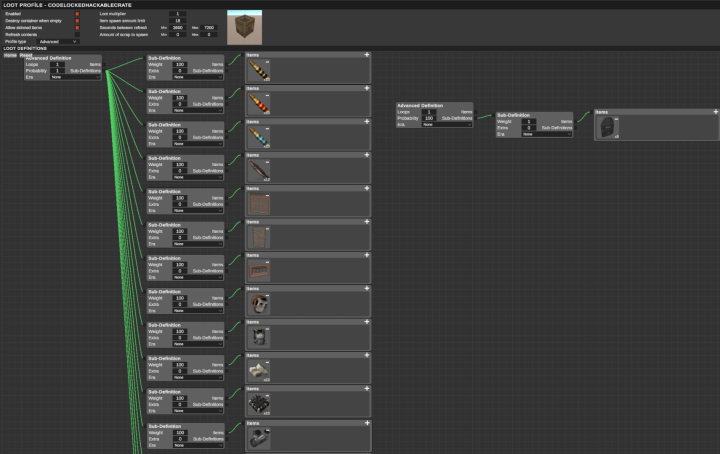Select the blue-striped rocket ammo item
720x454 pixels.
[259, 137]
